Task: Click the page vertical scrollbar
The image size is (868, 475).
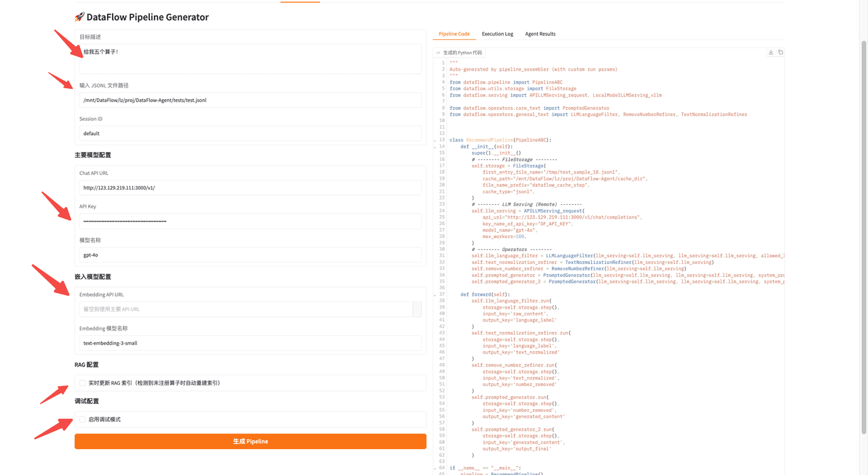Action: [x=863, y=237]
